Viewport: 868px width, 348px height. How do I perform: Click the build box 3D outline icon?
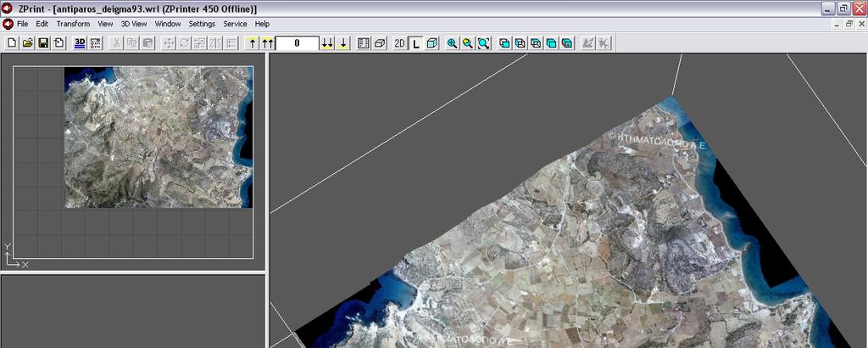379,43
